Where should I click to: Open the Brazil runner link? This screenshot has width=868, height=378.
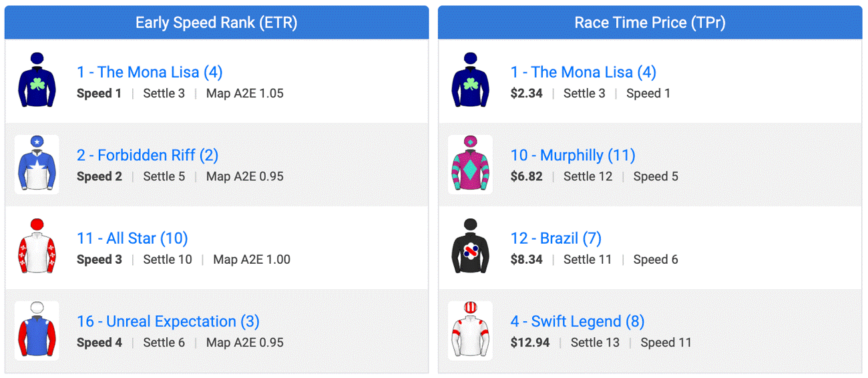point(556,238)
